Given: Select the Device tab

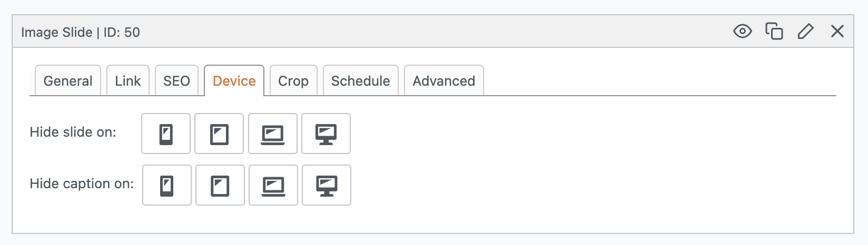Looking at the screenshot, I should pos(234,81).
